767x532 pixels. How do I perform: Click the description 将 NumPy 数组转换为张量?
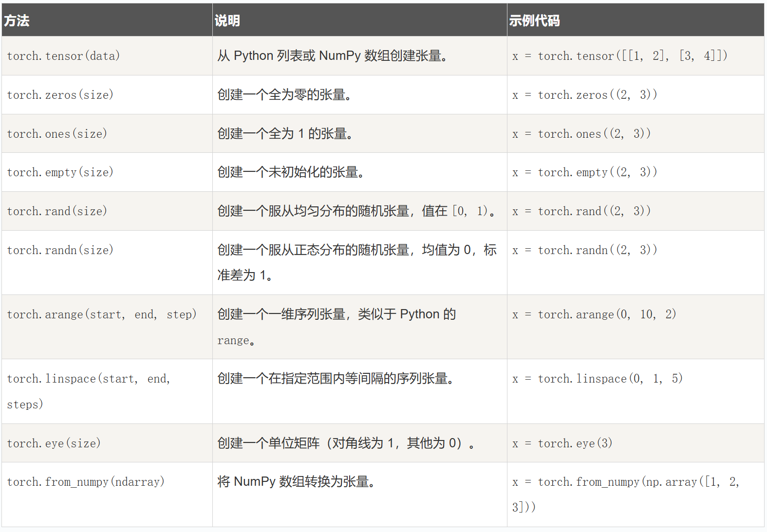[x=296, y=482]
